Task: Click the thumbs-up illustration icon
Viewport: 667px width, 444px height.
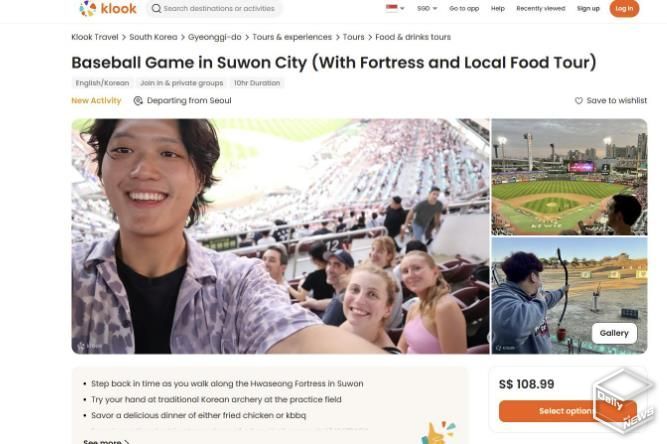Action: pos(438,432)
